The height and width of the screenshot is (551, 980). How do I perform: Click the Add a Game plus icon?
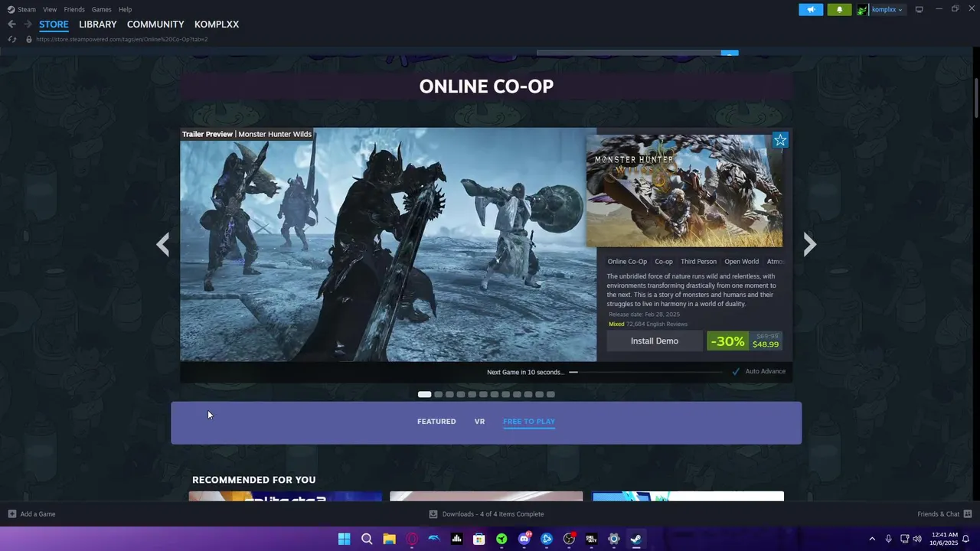click(11, 514)
